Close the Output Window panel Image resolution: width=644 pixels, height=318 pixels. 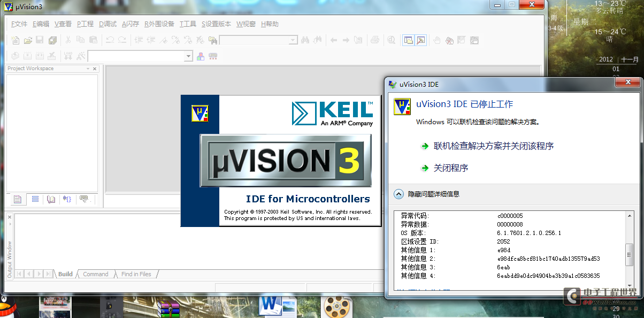(9, 216)
